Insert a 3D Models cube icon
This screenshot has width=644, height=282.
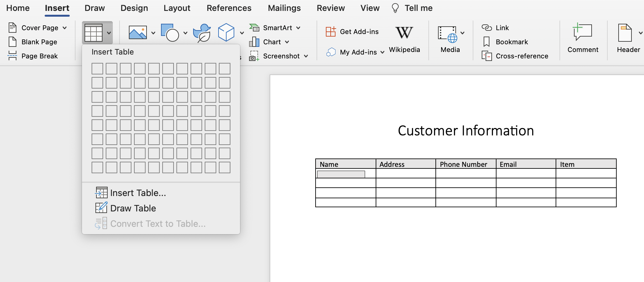226,33
